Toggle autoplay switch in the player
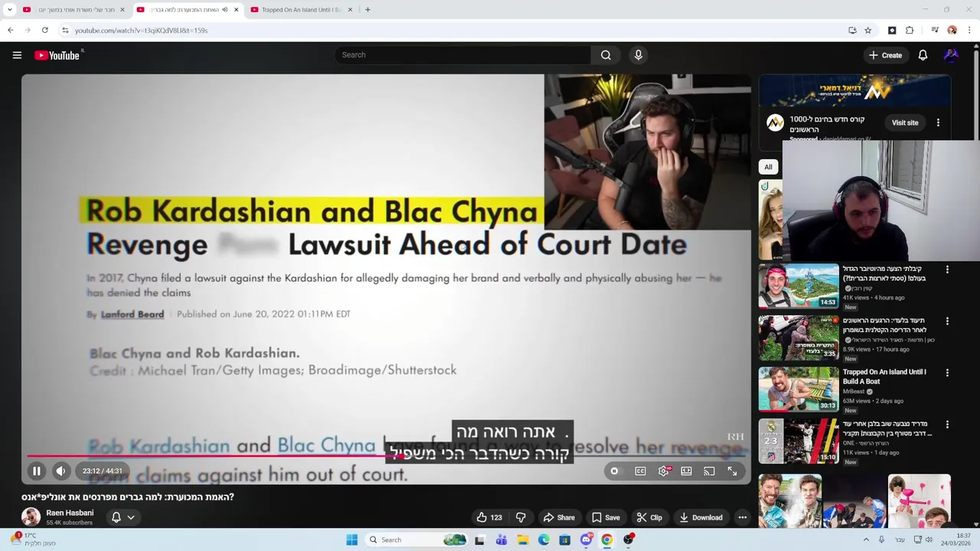Image resolution: width=980 pixels, height=551 pixels. click(x=614, y=471)
